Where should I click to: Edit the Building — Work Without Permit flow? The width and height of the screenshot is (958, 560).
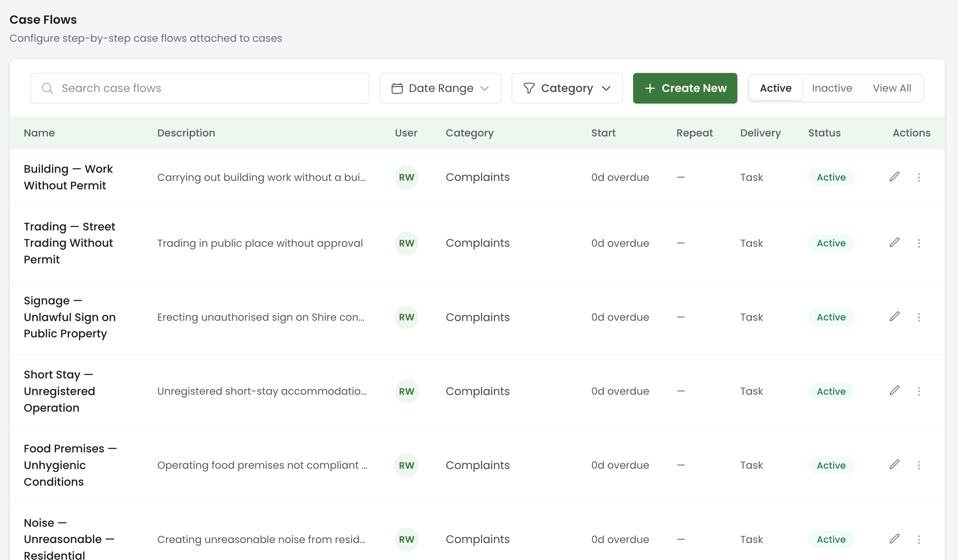pos(894,177)
